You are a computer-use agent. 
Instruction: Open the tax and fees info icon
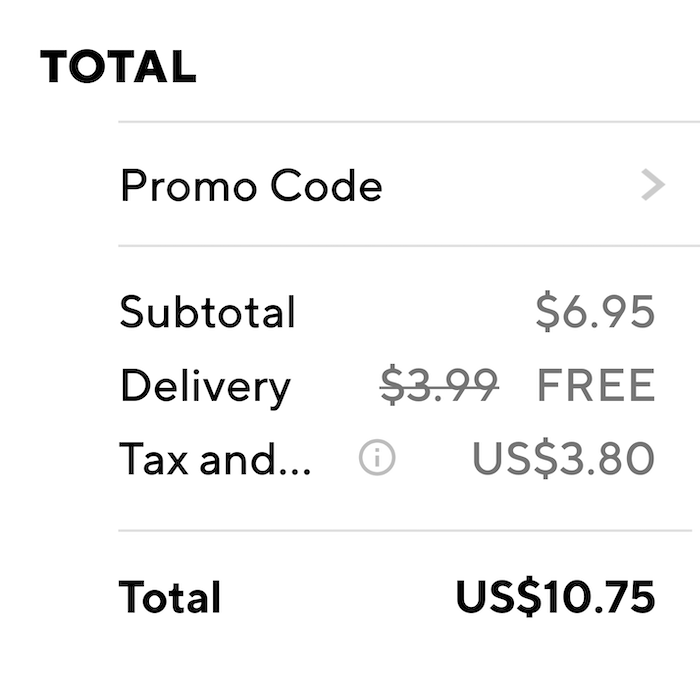click(377, 458)
